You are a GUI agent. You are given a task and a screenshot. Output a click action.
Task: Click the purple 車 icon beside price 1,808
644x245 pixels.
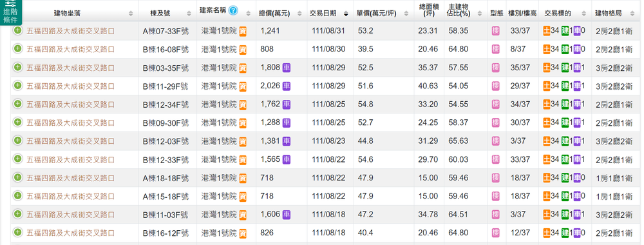click(287, 68)
